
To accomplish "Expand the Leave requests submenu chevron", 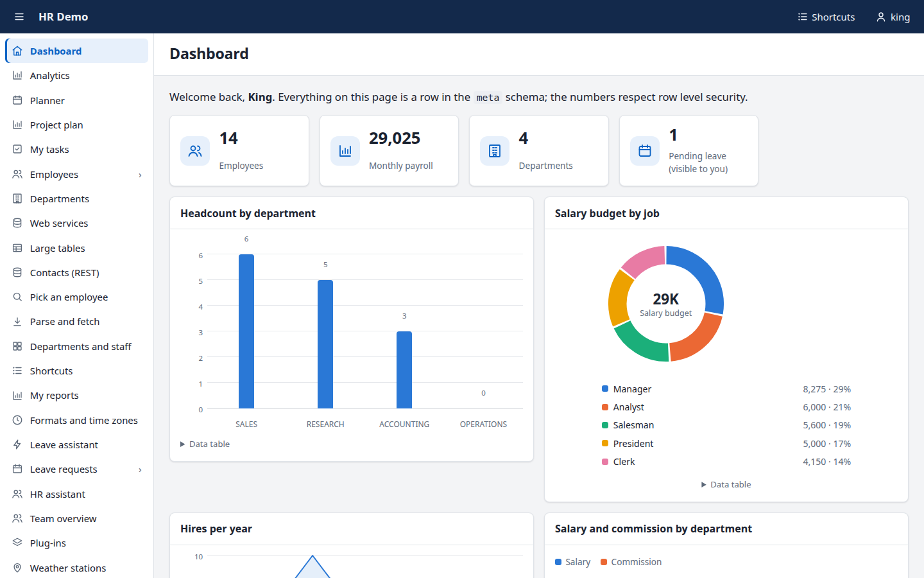I will pos(140,469).
